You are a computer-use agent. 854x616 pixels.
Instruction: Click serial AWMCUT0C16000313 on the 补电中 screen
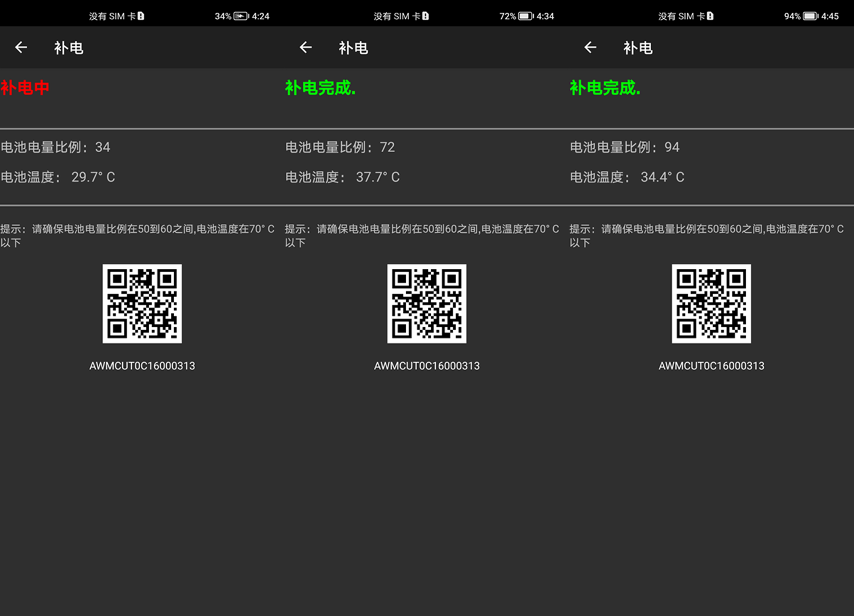click(142, 366)
